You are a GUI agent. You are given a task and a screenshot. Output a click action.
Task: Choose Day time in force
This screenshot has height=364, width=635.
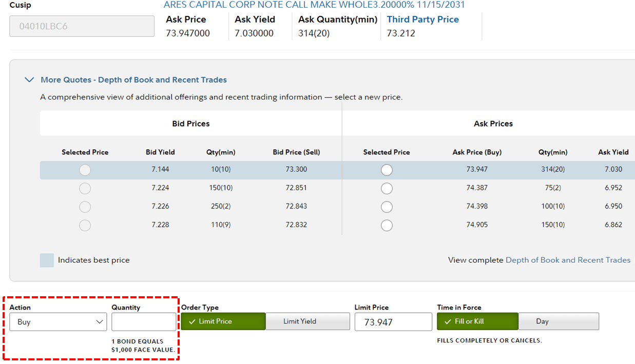pos(559,321)
